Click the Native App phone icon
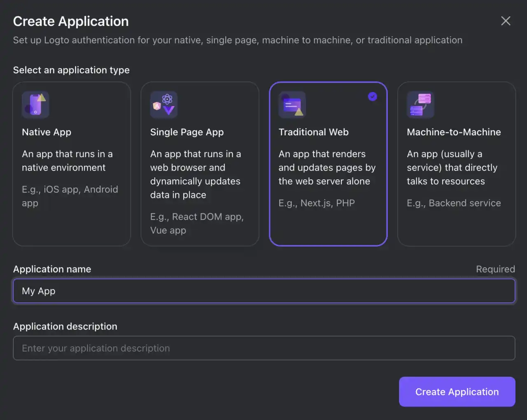527x420 pixels. pyautogui.click(x=35, y=104)
